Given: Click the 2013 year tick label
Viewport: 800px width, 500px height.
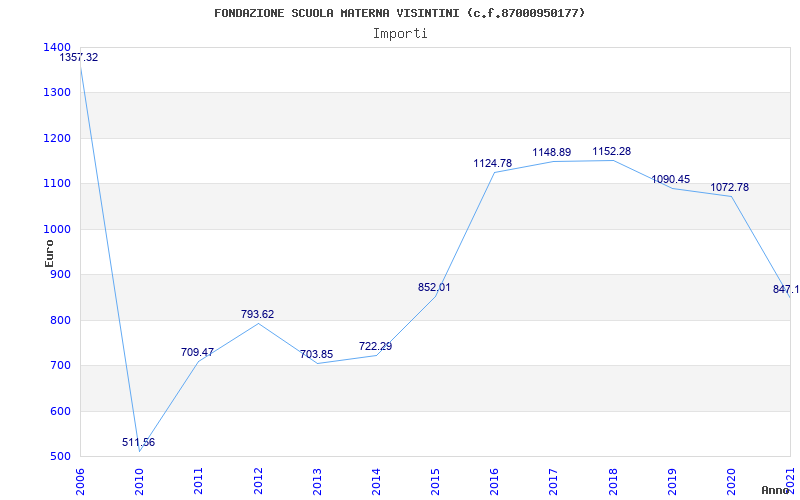Looking at the screenshot, I should (x=317, y=481).
